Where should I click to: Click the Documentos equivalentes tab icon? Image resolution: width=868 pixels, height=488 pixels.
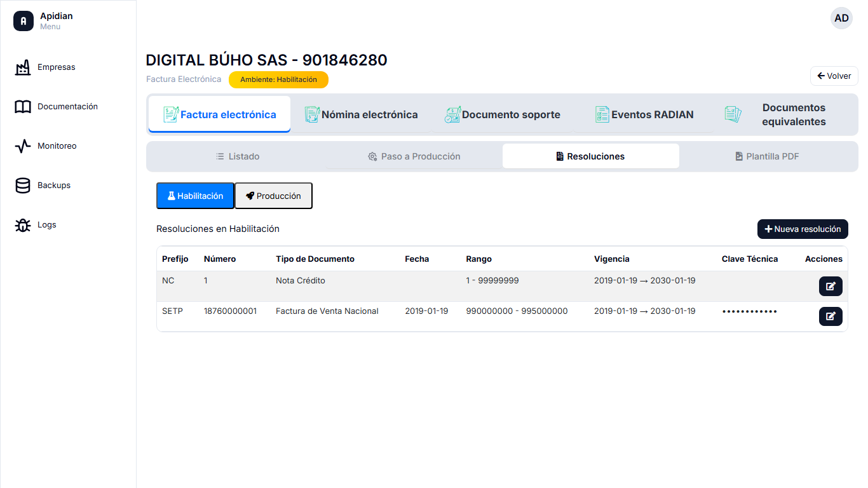click(x=733, y=114)
